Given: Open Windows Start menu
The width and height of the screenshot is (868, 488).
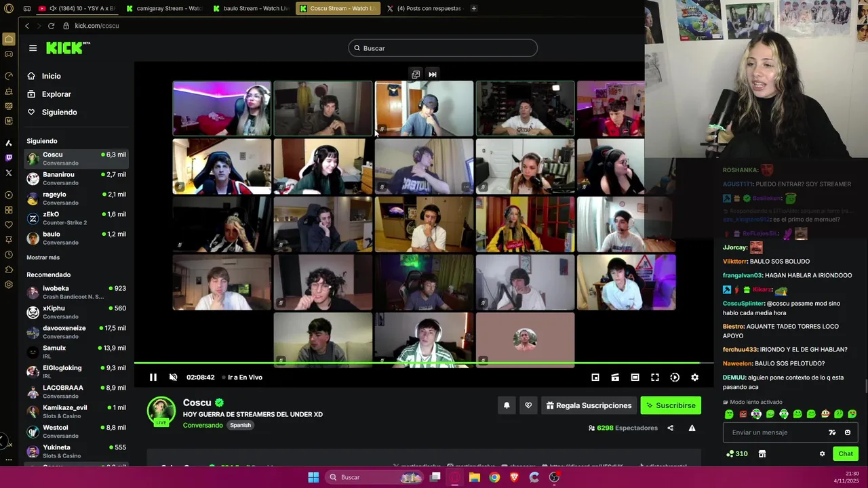Looking at the screenshot, I should 313,477.
